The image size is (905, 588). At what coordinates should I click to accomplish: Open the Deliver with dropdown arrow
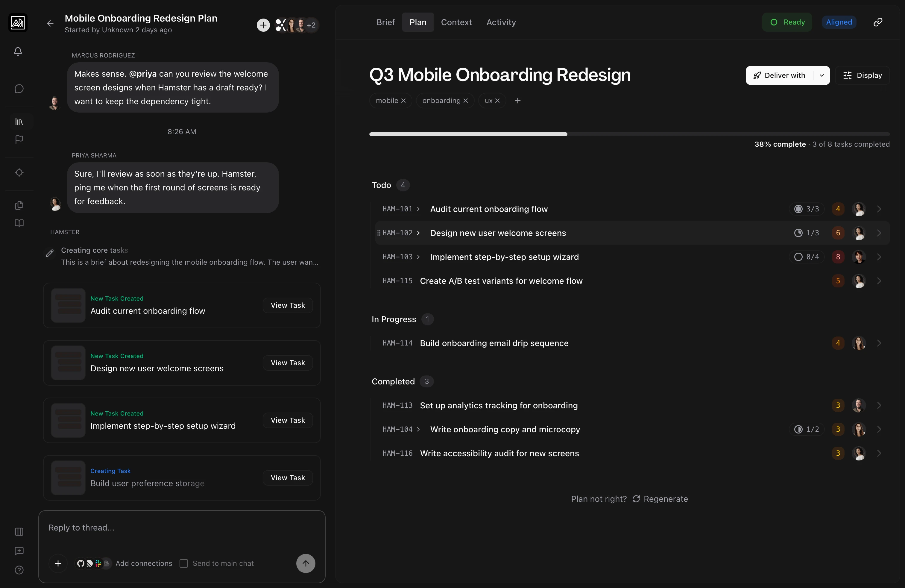pyautogui.click(x=821, y=75)
